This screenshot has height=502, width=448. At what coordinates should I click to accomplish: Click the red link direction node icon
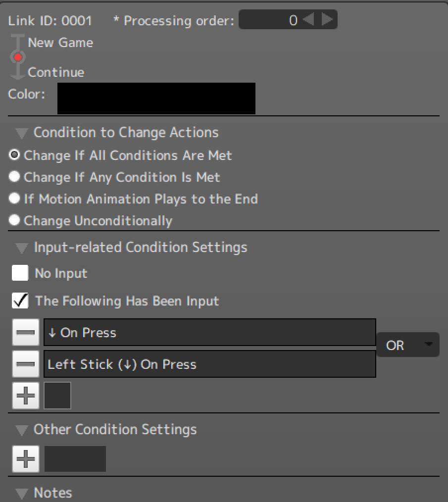tap(18, 57)
